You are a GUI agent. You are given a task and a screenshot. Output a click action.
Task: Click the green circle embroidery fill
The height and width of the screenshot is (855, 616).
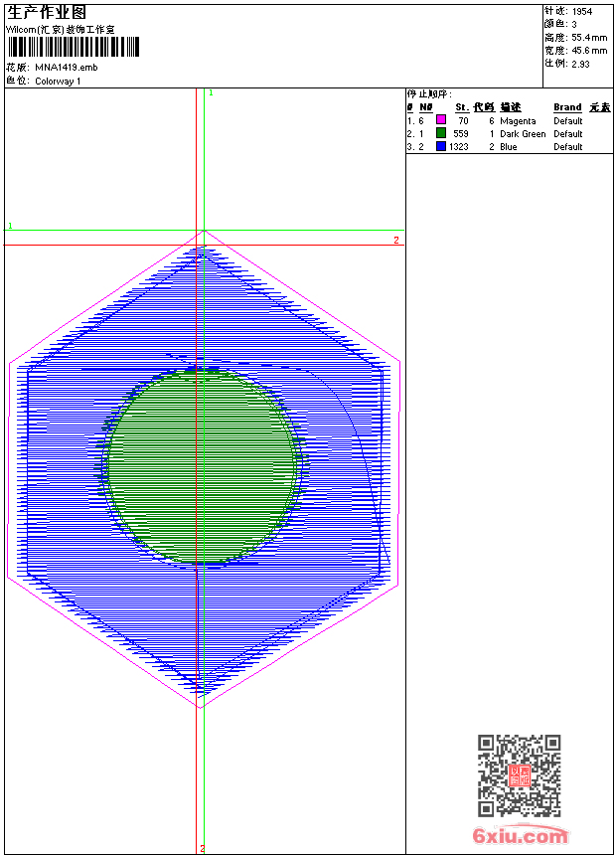[202, 468]
